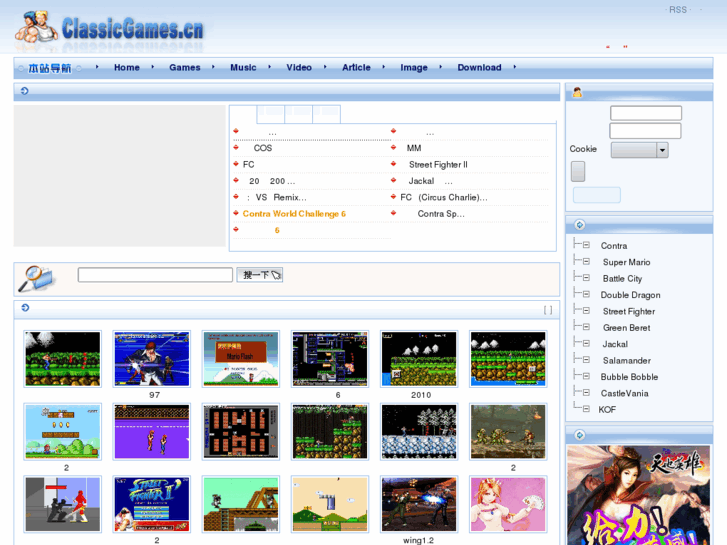Open the 'FC' news link
This screenshot has height=545, width=727.
[249, 165]
